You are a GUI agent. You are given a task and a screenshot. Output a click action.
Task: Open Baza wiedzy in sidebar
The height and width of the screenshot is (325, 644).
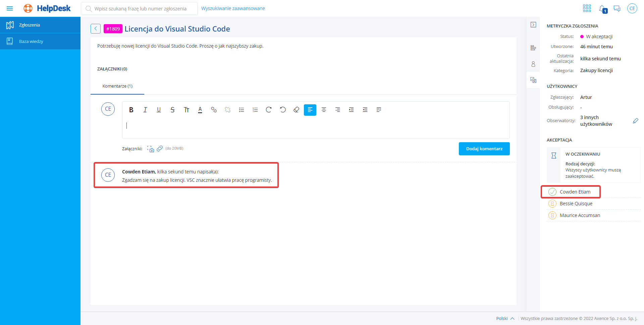pyautogui.click(x=31, y=41)
